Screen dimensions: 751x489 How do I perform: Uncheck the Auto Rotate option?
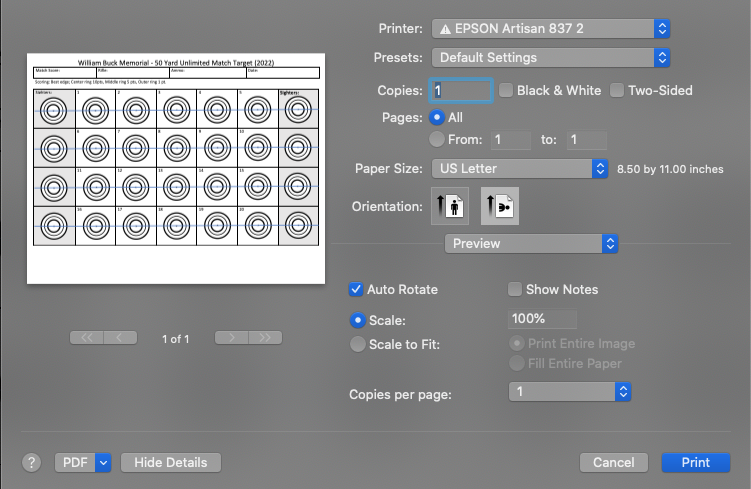point(355,289)
